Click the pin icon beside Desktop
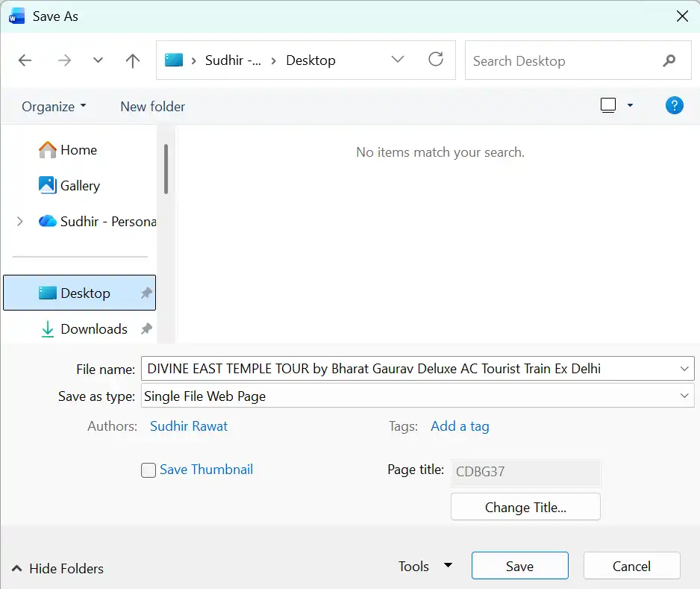 [147, 293]
